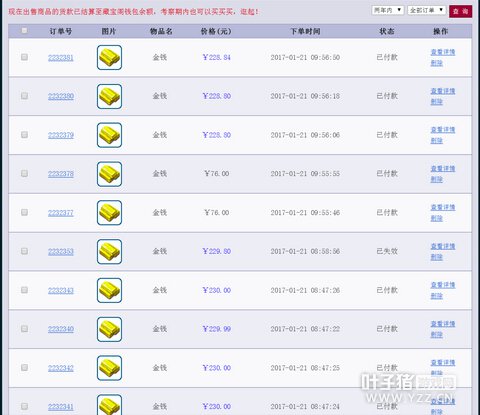The image size is (480, 415).
Task: Tick the checkbox for order 2232378
Action: pyautogui.click(x=24, y=173)
